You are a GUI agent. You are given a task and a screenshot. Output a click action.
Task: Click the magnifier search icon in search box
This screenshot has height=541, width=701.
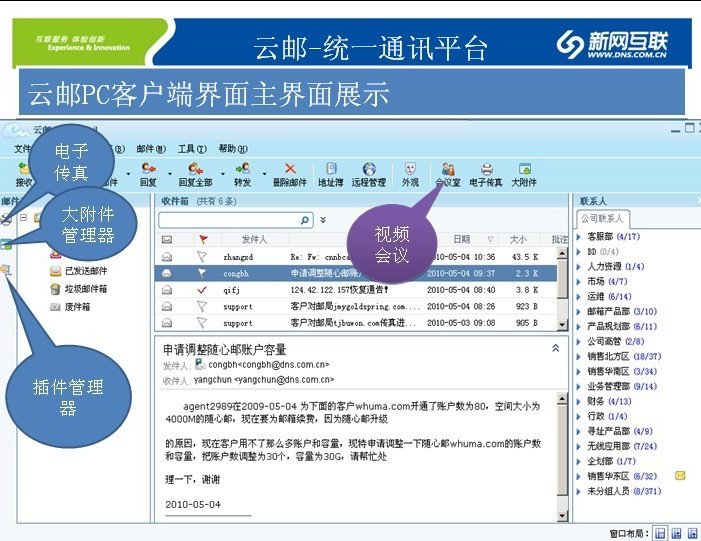[304, 220]
